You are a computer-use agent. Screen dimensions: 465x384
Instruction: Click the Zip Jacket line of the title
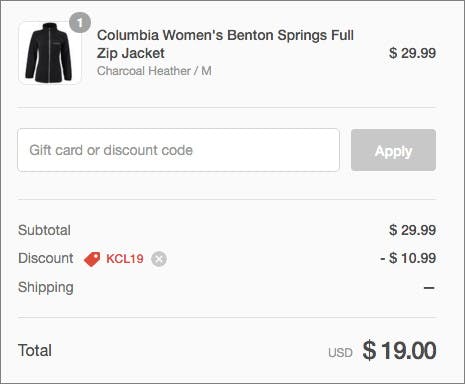[x=131, y=53]
